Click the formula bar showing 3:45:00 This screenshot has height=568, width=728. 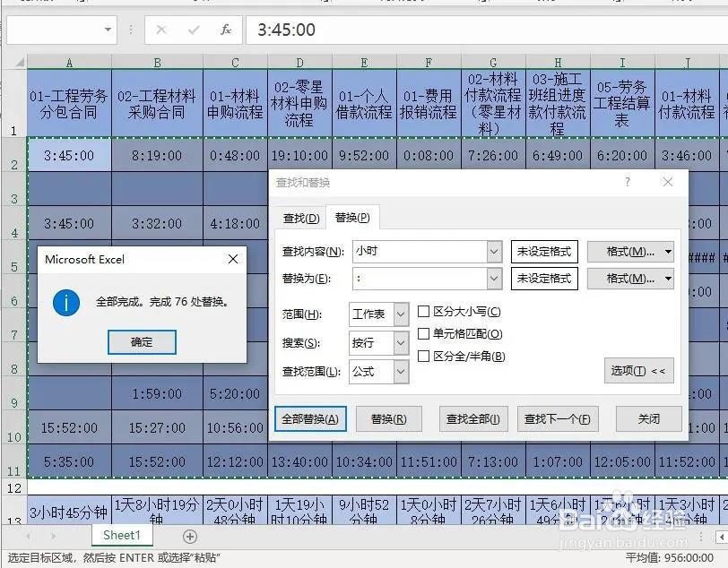point(487,30)
